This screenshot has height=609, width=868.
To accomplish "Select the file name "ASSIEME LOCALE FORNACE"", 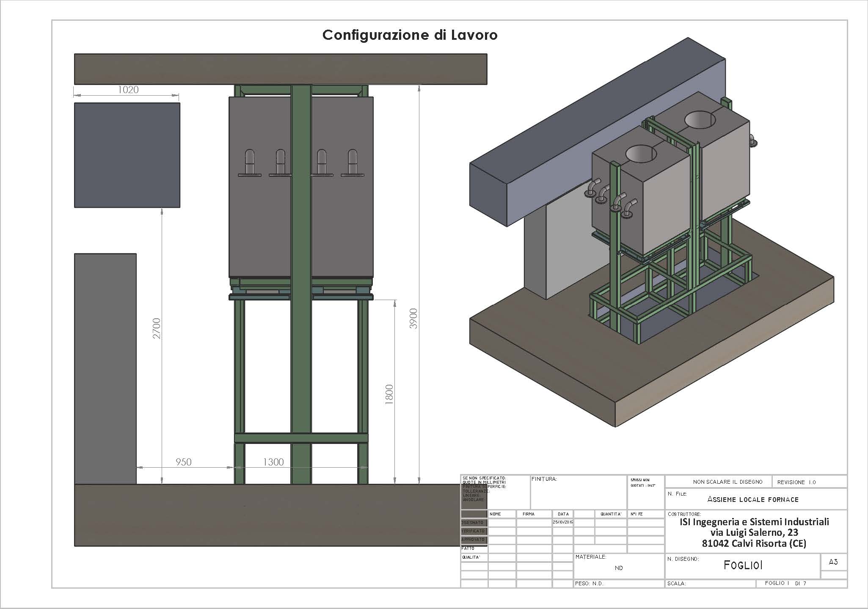I will pyautogui.click(x=753, y=499).
